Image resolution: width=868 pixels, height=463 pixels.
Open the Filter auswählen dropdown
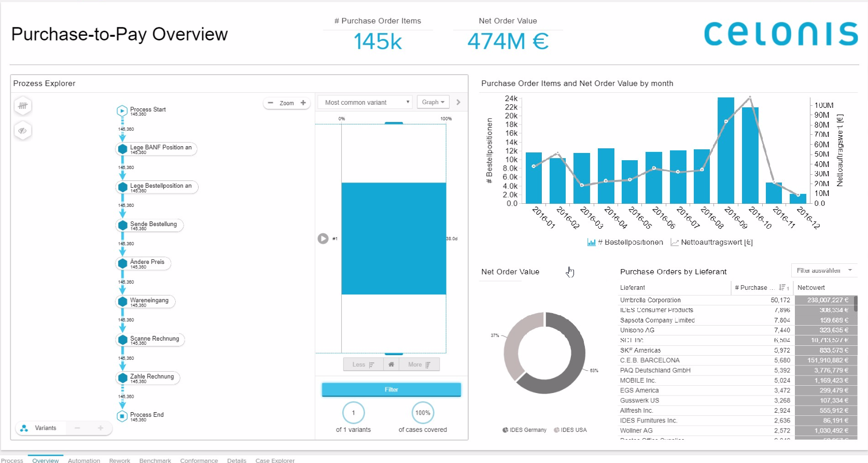click(x=824, y=271)
